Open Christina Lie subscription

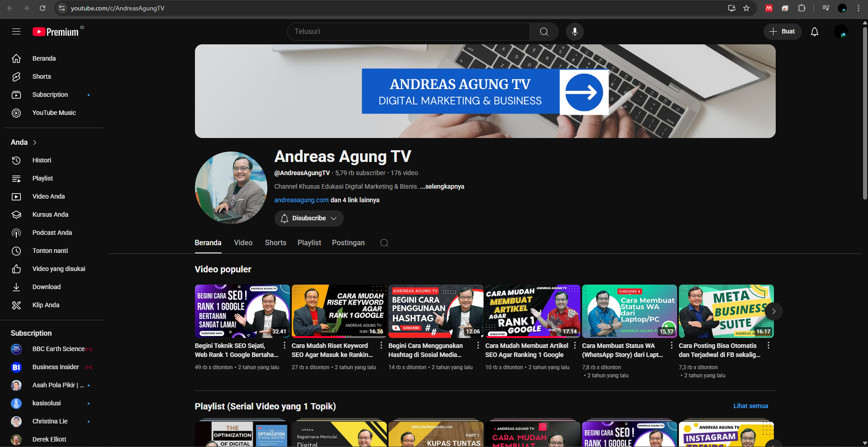[x=54, y=421]
